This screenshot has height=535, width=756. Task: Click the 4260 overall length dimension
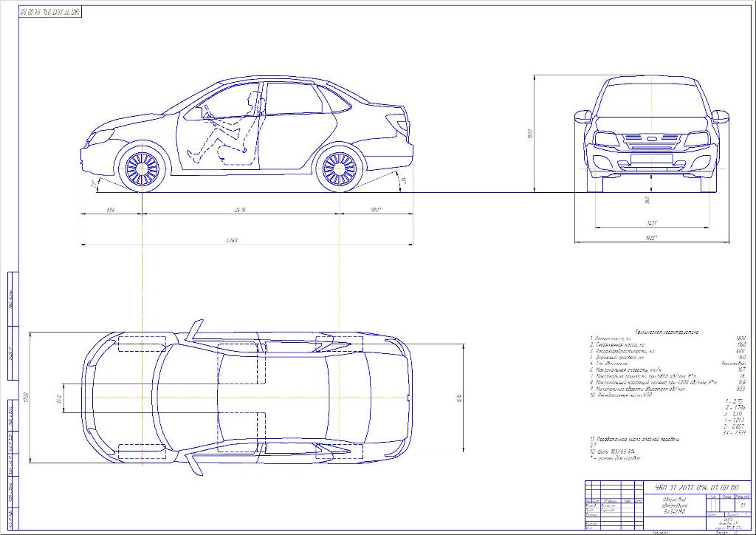[232, 240]
